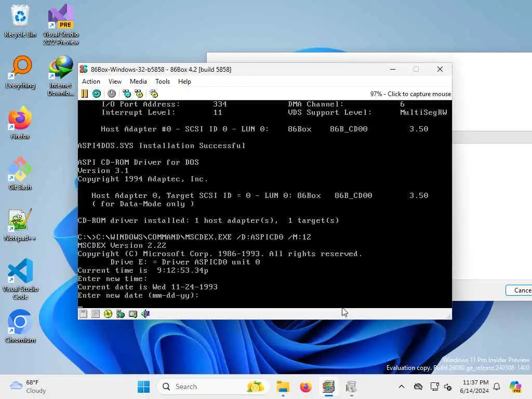Image resolution: width=532 pixels, height=399 pixels.
Task: Click emulated DOS screen to capture mouse
Action: pyautogui.click(x=264, y=204)
